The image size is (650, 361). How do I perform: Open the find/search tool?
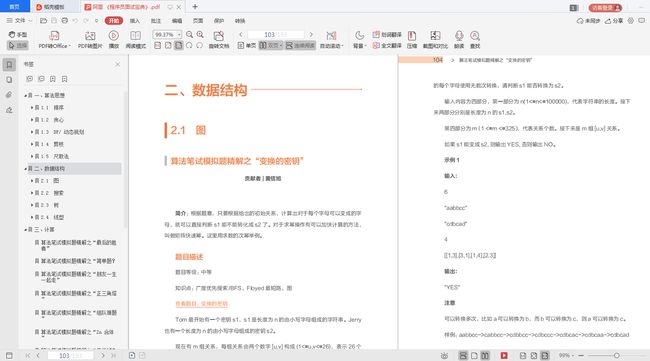pos(475,40)
